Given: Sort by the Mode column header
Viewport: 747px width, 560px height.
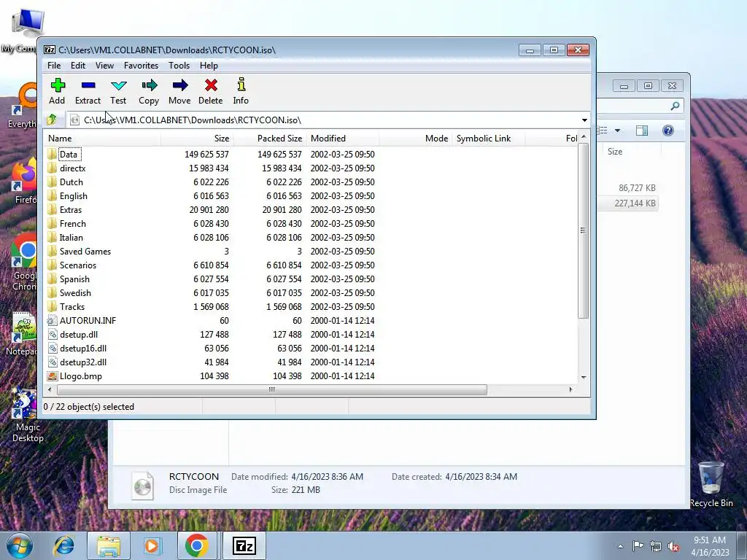Looking at the screenshot, I should tap(415, 139).
